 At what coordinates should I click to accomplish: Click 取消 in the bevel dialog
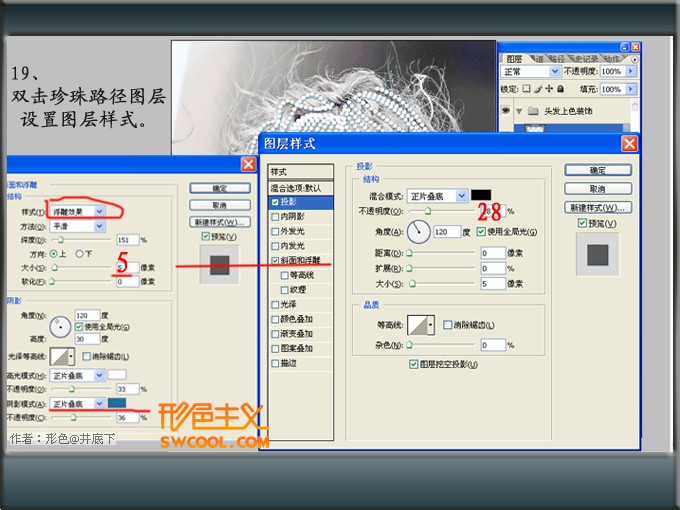pos(220,205)
